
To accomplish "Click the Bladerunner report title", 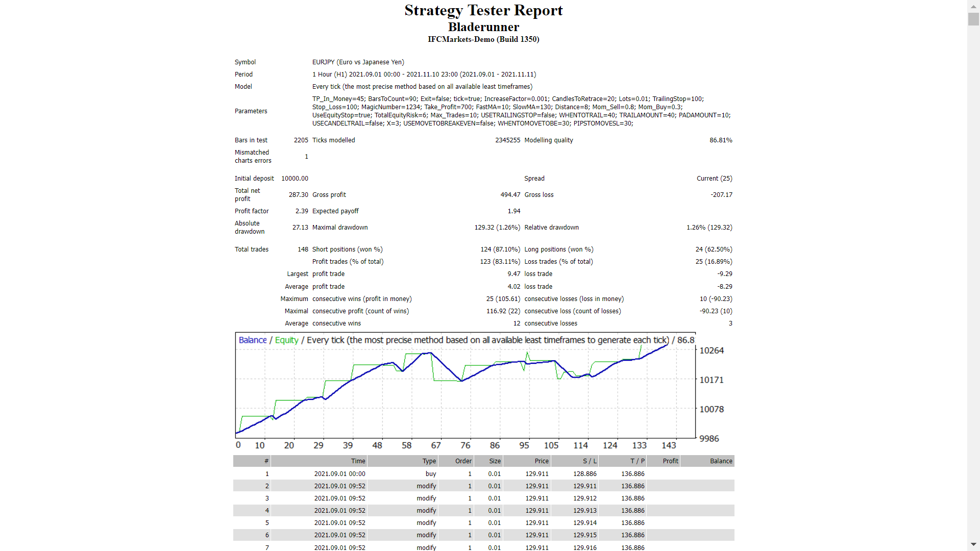I will (483, 27).
